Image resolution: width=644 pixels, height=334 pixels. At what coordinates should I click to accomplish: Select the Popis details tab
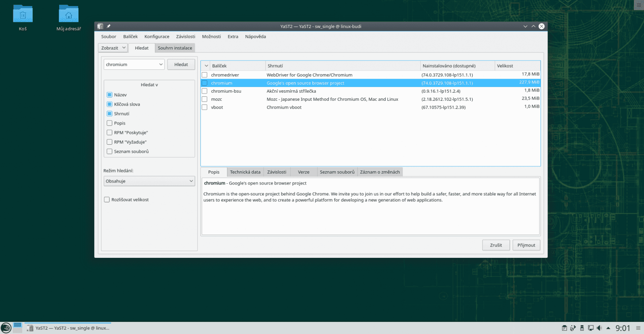214,172
